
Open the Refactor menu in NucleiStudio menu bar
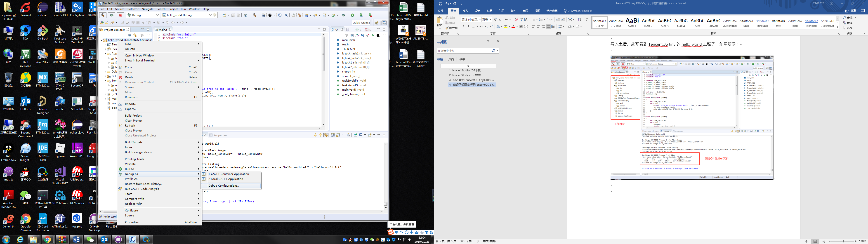tap(133, 9)
